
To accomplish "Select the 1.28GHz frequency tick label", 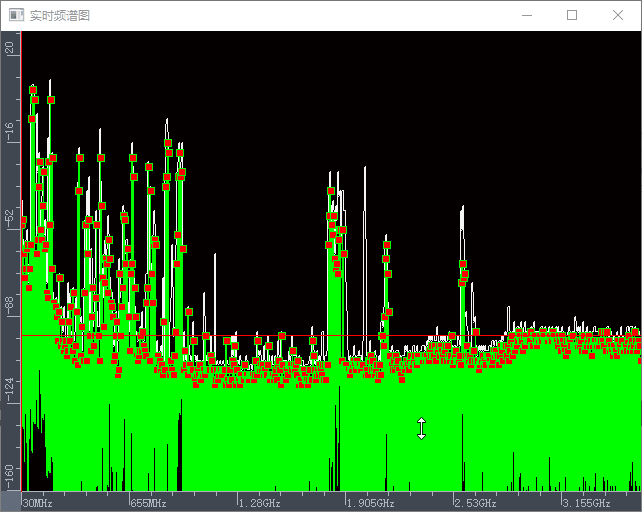I will [x=257, y=502].
